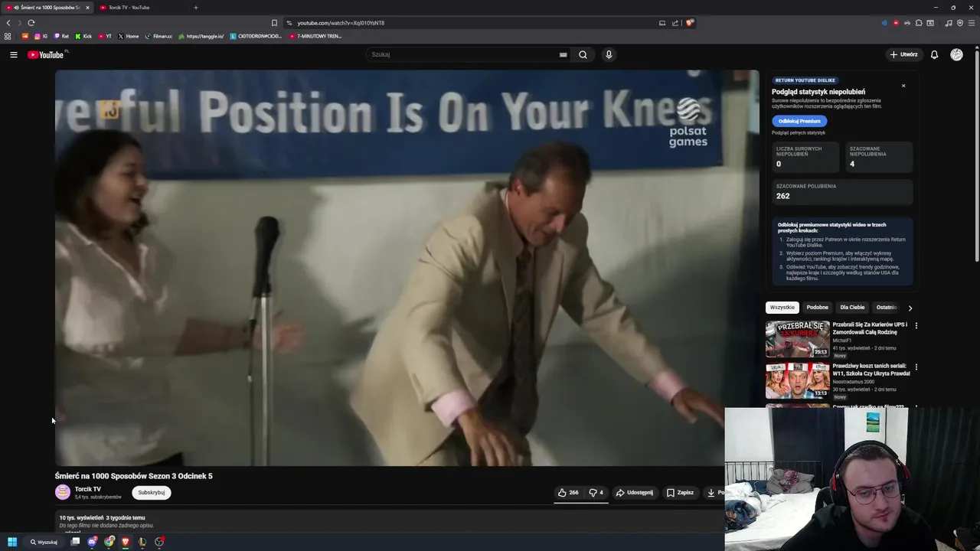Viewport: 980px width, 551px height.
Task: Open the music note toolbar icon
Action: point(949,23)
